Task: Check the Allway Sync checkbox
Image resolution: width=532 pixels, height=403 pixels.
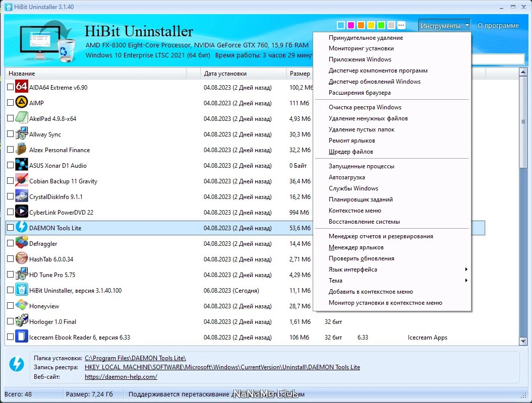Action: tap(10, 133)
